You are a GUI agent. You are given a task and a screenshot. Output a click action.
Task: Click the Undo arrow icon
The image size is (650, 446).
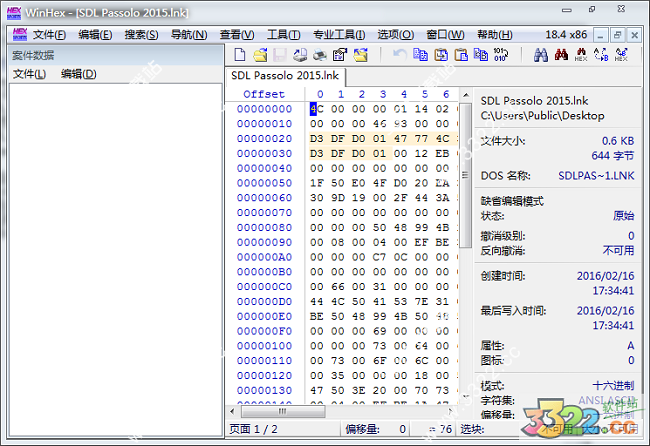[400, 55]
